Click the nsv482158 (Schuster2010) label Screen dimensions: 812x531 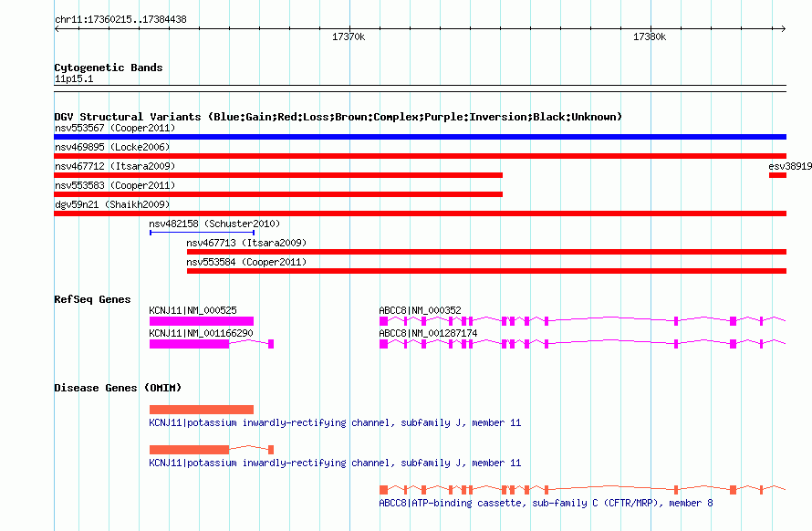tap(214, 224)
